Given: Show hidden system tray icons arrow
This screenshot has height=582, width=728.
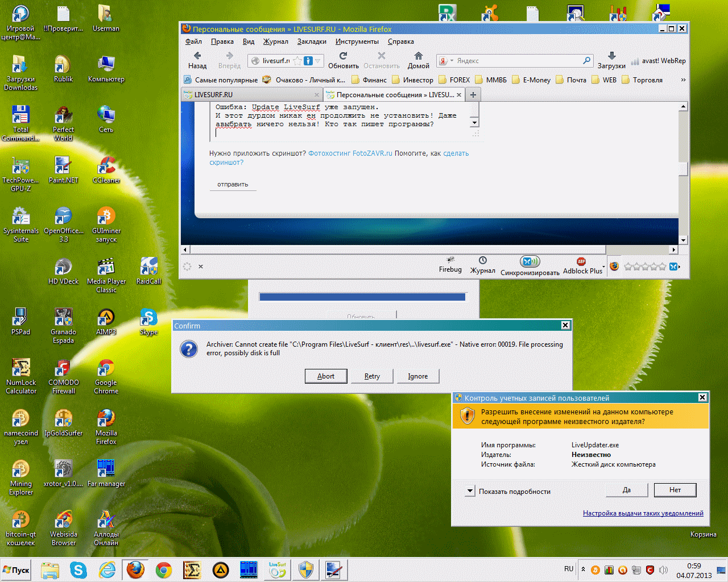Looking at the screenshot, I should [x=582, y=569].
